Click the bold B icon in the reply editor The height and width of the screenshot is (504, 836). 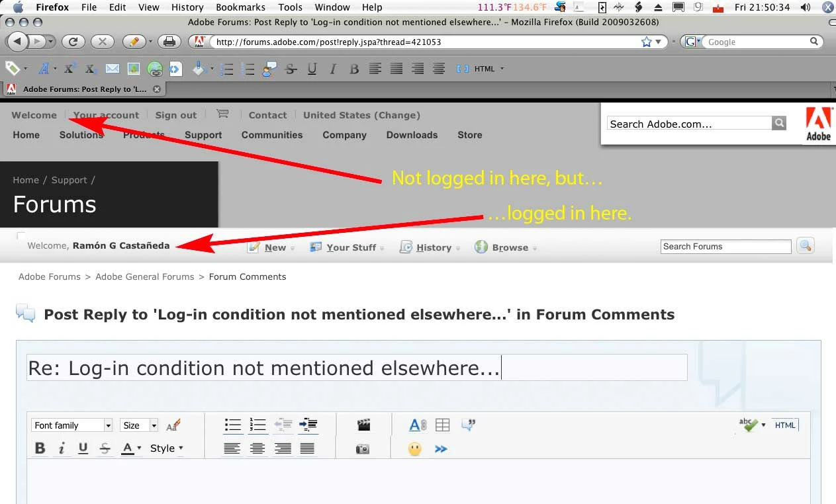(40, 448)
